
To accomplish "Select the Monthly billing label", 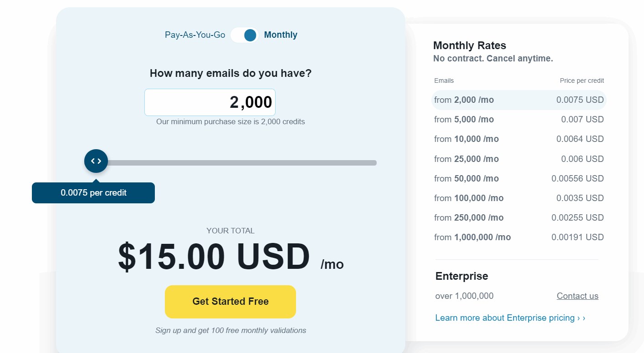I will (281, 35).
